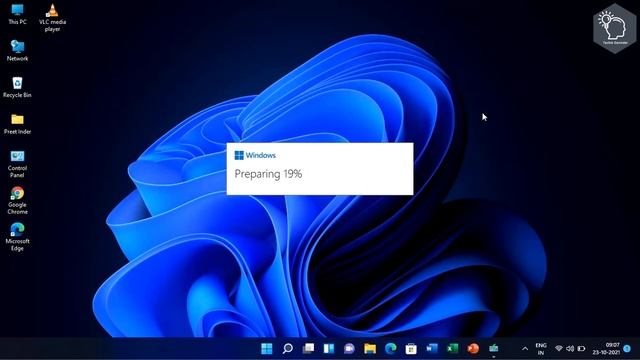
Task: Launch PowerPoint from the taskbar
Action: pyautogui.click(x=473, y=349)
